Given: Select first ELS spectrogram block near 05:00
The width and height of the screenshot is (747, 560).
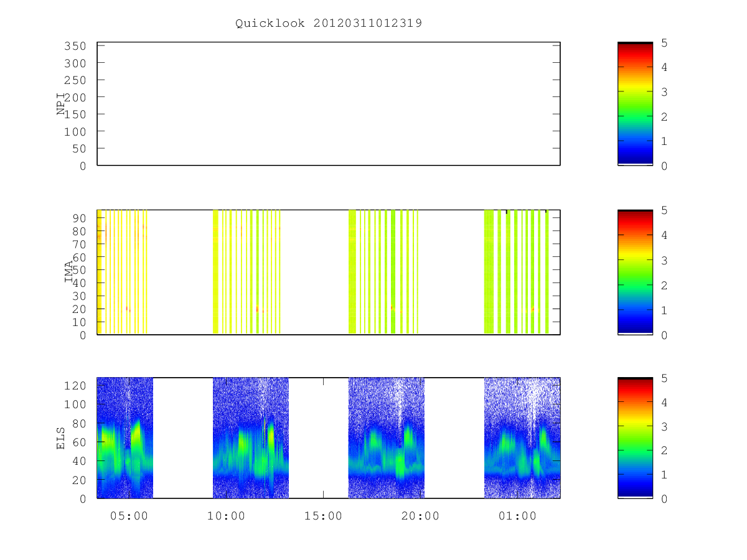Looking at the screenshot, I should (x=125, y=438).
